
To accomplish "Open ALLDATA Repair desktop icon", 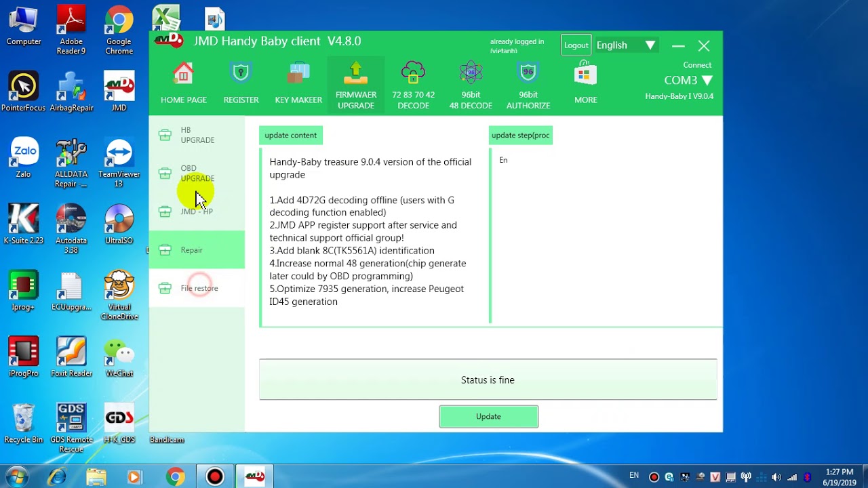I will pyautogui.click(x=71, y=163).
